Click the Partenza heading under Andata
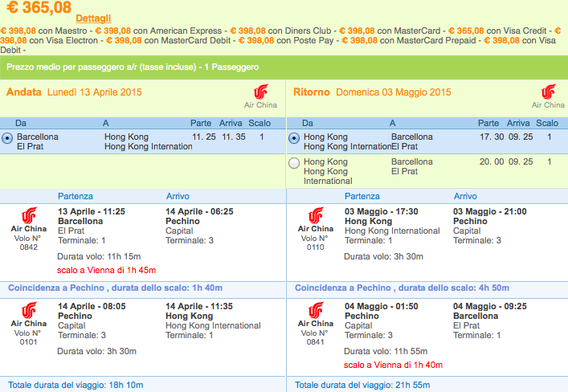This screenshot has height=392, width=568. click(x=76, y=196)
